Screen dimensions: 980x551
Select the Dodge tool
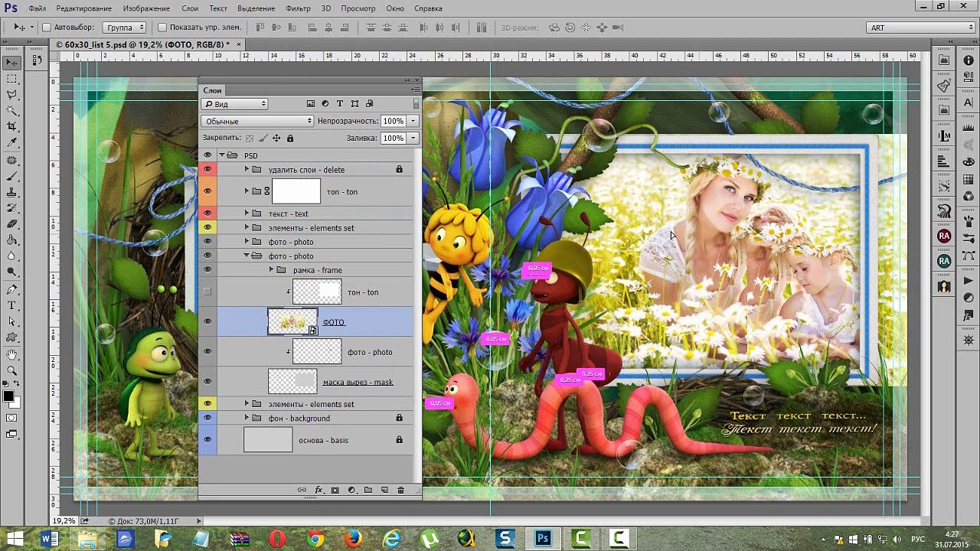(x=12, y=273)
